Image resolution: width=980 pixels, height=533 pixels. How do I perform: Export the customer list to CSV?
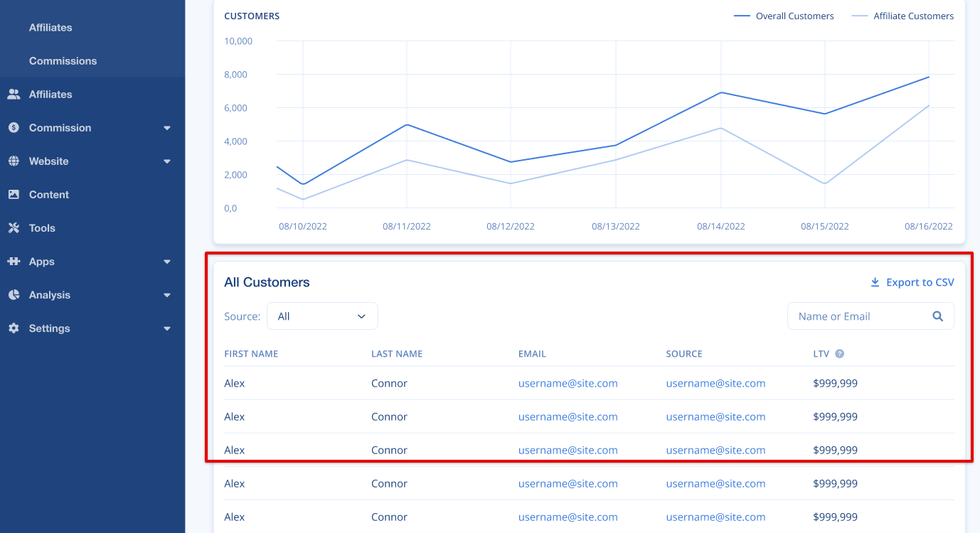pos(912,282)
